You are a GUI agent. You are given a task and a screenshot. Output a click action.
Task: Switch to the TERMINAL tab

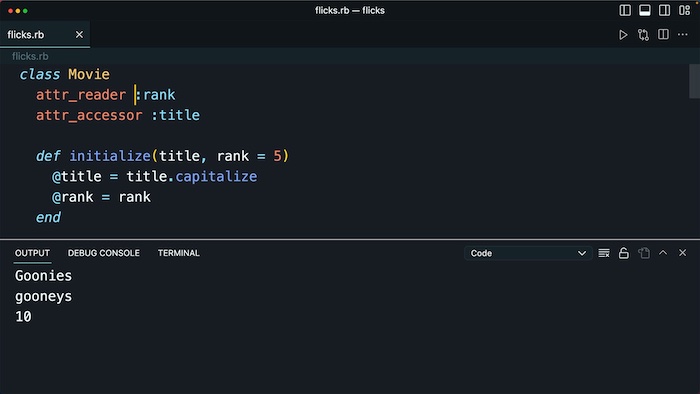tap(179, 253)
